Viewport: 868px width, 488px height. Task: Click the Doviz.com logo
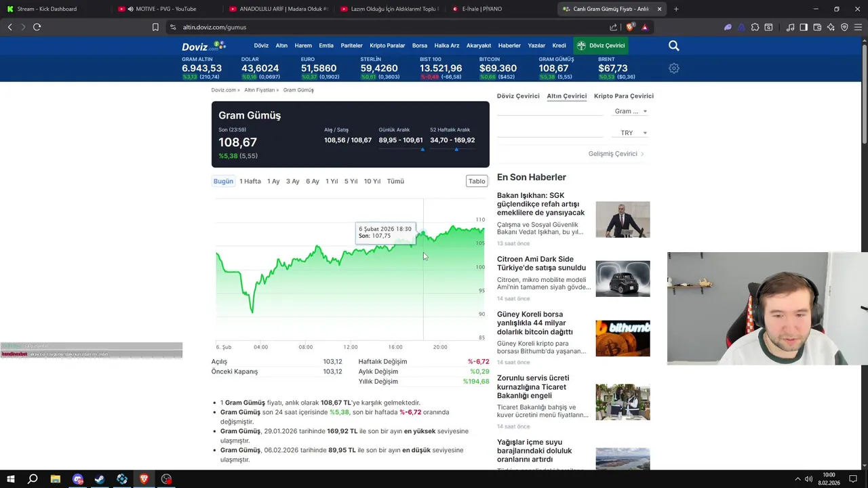(x=203, y=45)
